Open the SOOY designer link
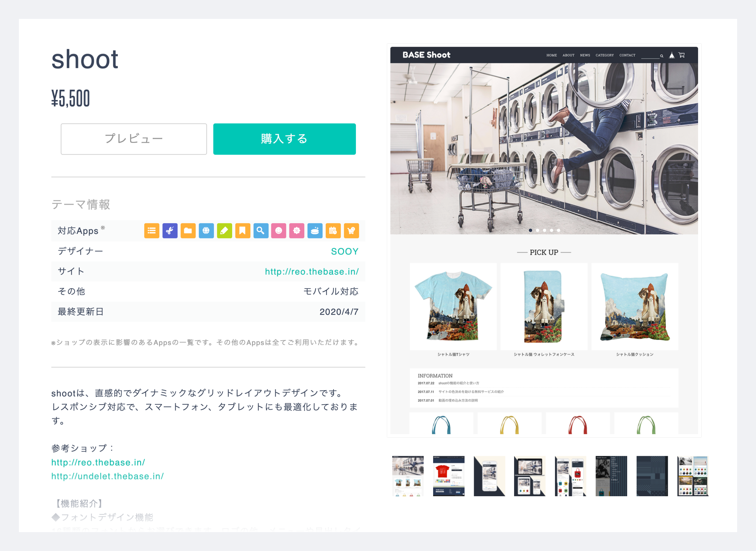 [x=344, y=251]
